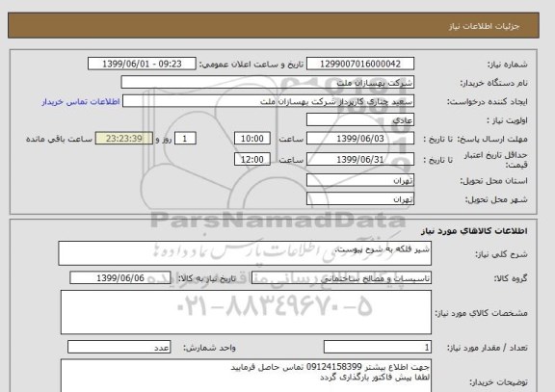Click the تعداد / مقدار مورد نیاز label
The width and height of the screenshot is (555, 392).
pos(488,348)
